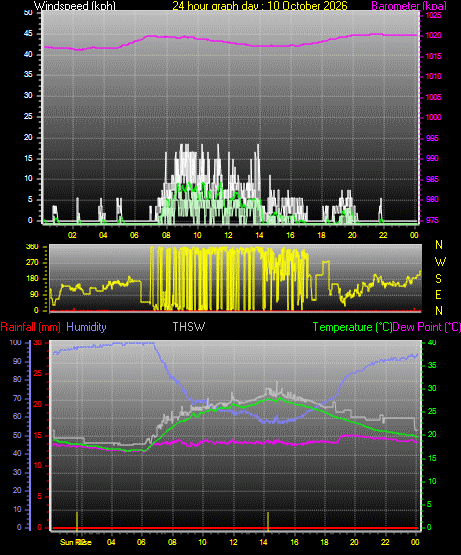Click the Windspeed (kph) axis title

(x=75, y=6)
